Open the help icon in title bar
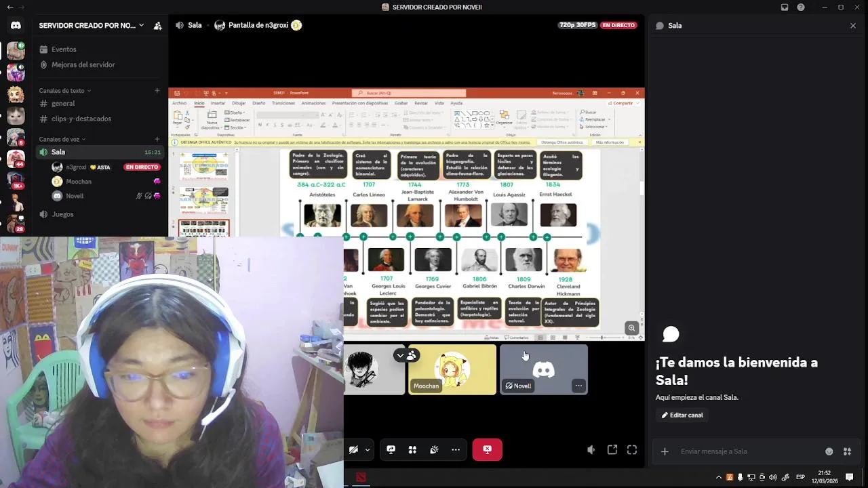 point(801,7)
